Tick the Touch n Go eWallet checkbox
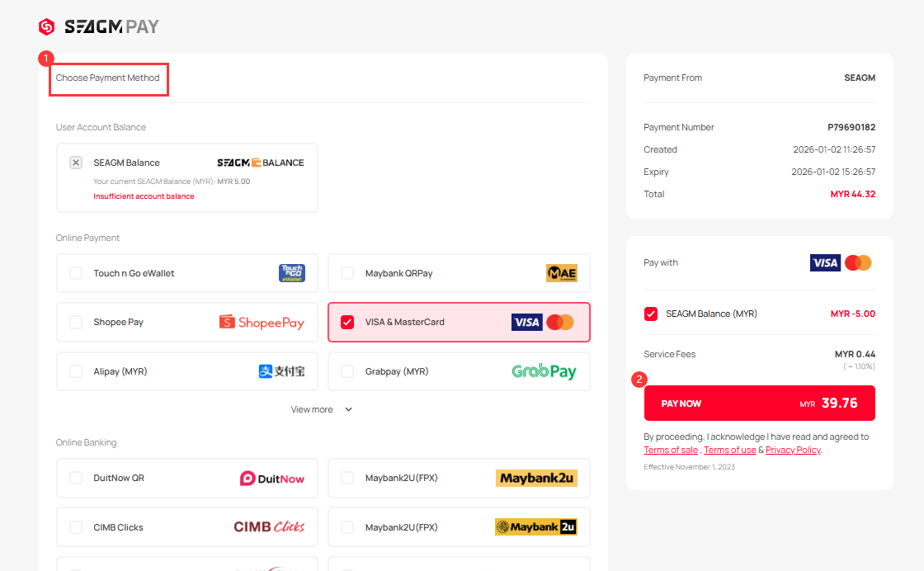The height and width of the screenshot is (571, 924). pyautogui.click(x=76, y=273)
